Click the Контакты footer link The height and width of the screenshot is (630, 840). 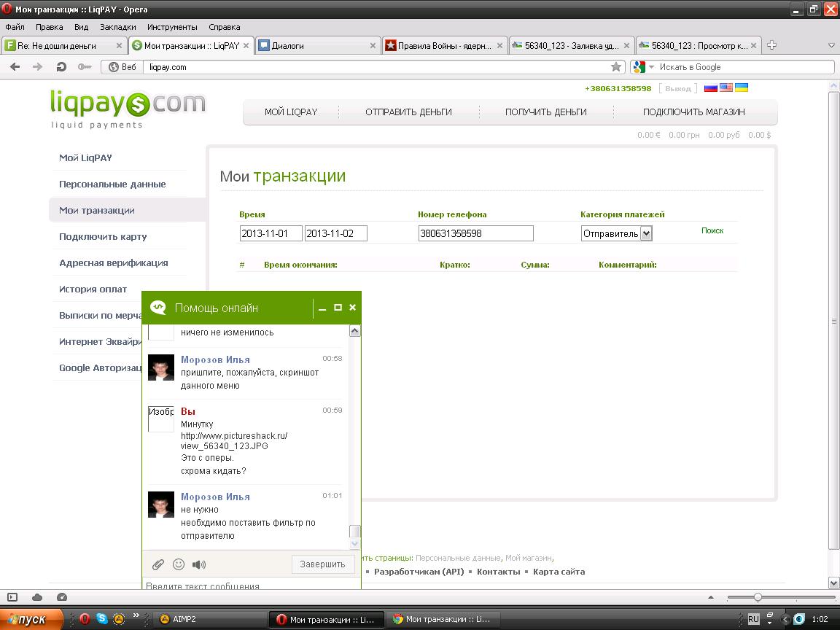click(x=498, y=572)
